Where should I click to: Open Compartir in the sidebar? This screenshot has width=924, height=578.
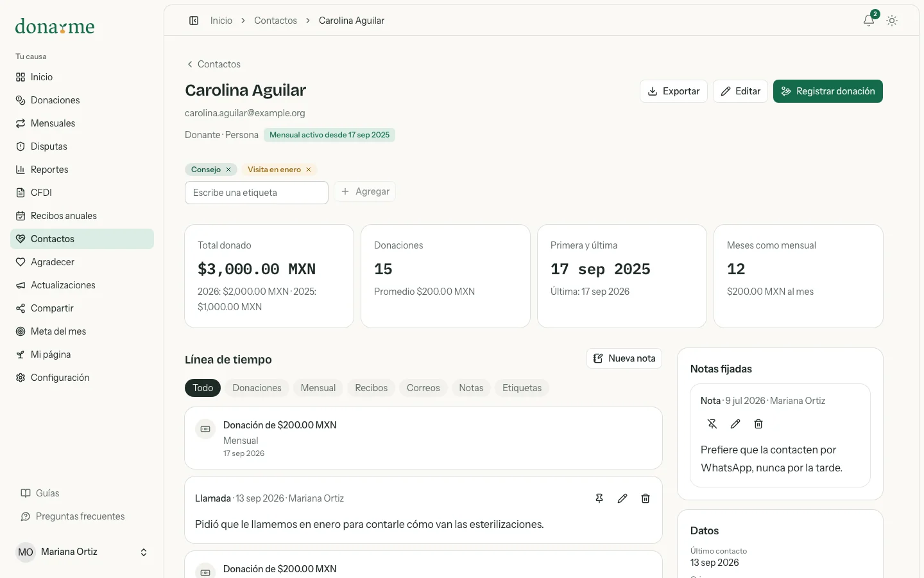tap(82, 308)
